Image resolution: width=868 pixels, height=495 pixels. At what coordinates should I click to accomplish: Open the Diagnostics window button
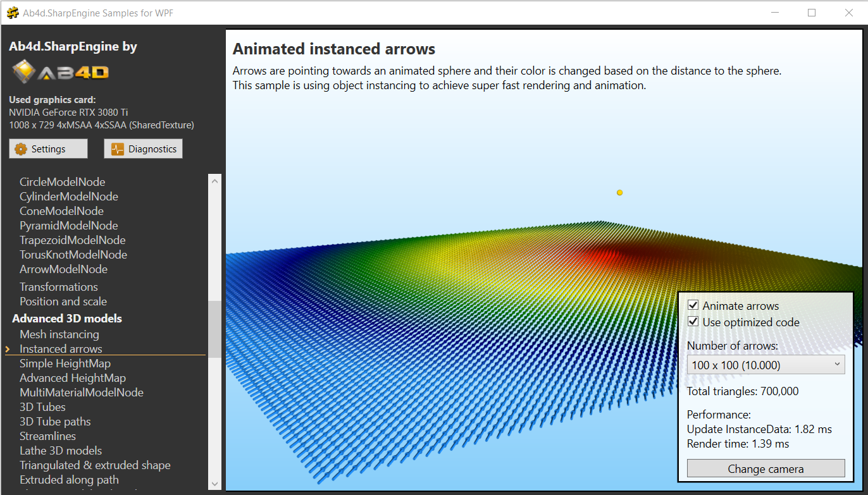point(144,149)
